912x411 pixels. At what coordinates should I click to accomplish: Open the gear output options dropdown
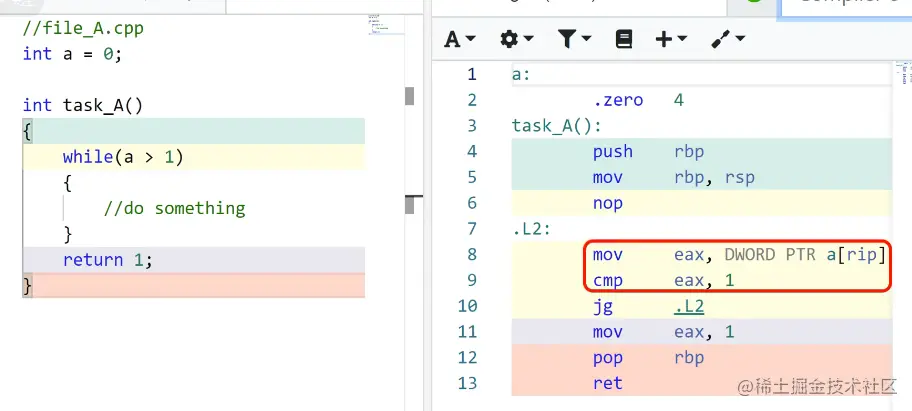click(516, 39)
